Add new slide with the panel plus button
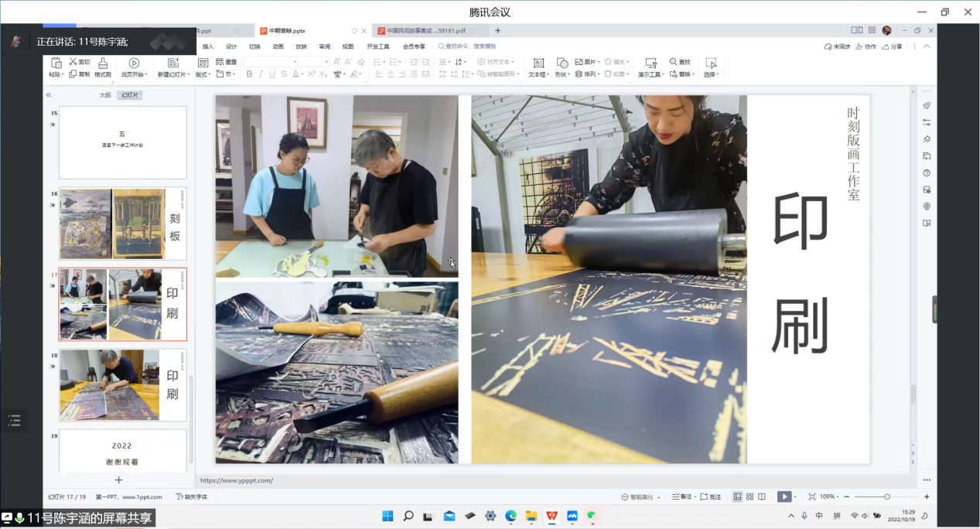This screenshot has width=980, height=529. pos(118,480)
